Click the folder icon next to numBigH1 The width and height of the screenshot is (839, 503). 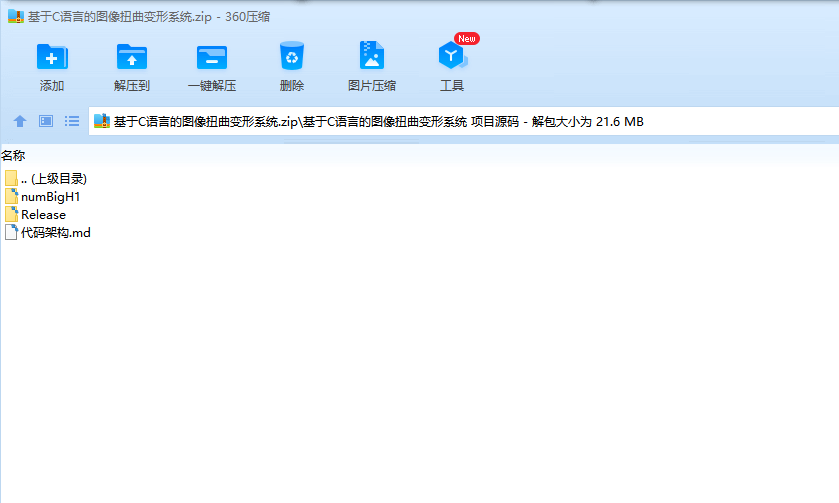(11, 196)
